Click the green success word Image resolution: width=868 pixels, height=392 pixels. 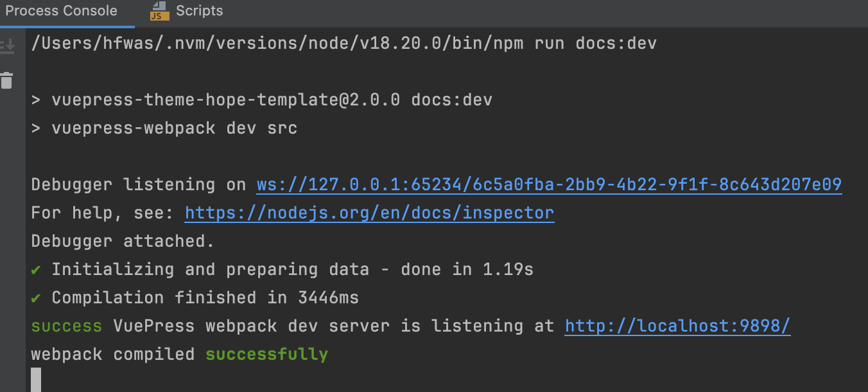[66, 326]
